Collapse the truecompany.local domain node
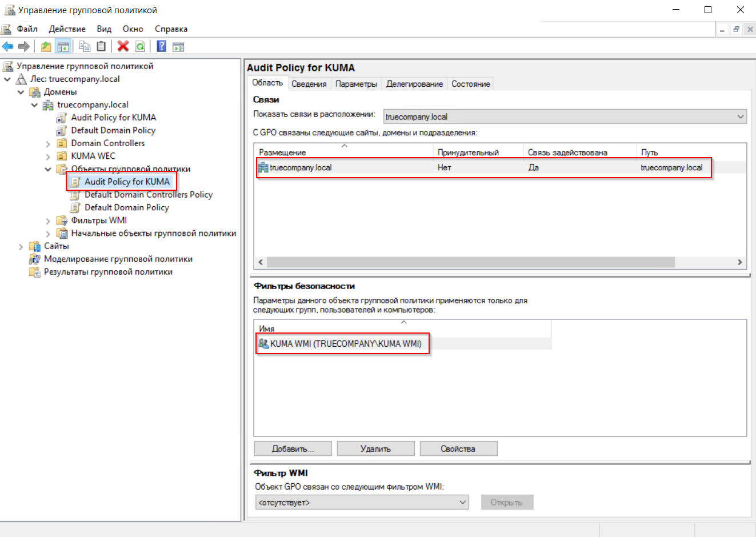756x537 pixels. [x=34, y=105]
